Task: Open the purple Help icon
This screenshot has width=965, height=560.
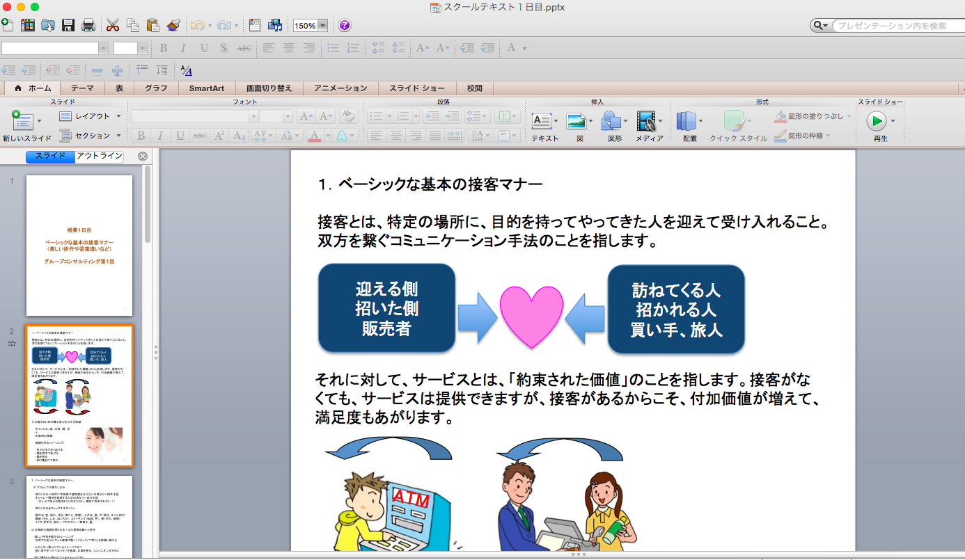Action: (x=345, y=26)
